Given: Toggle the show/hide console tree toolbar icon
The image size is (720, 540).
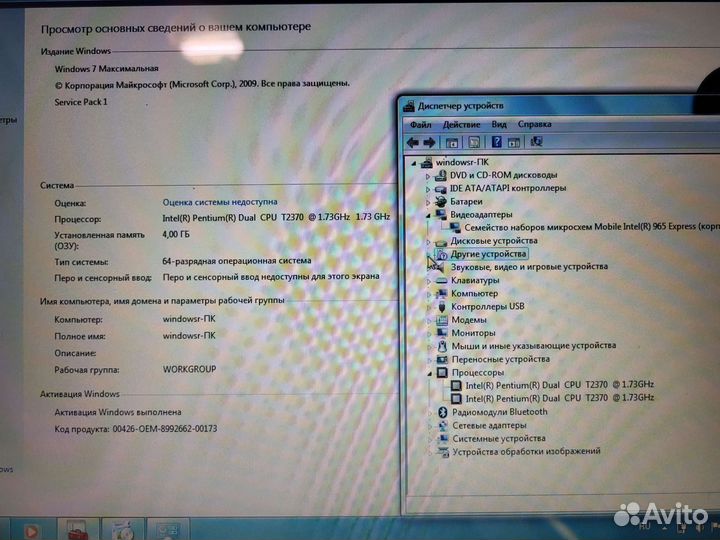Looking at the screenshot, I should pyautogui.click(x=452, y=143).
